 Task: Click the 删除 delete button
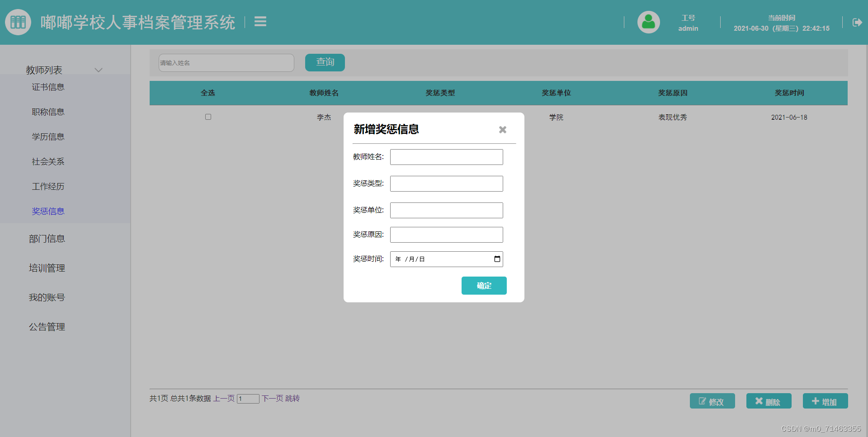(x=769, y=401)
